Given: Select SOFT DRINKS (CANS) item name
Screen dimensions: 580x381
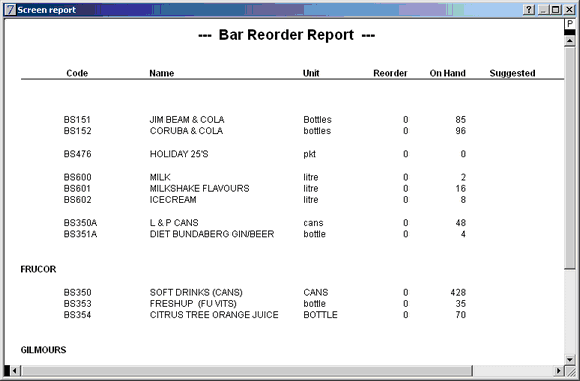Looking at the screenshot, I should [x=196, y=292].
